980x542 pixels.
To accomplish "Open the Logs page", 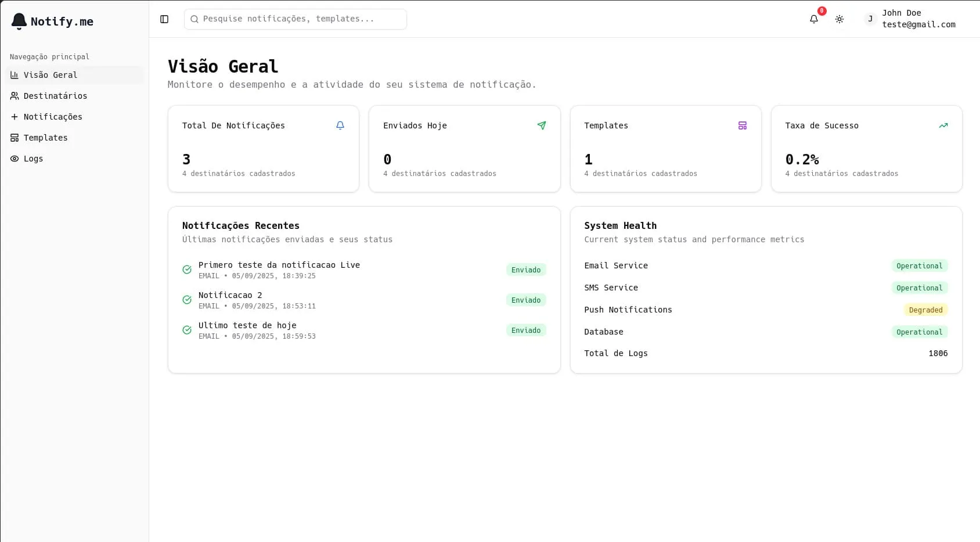I will click(x=74, y=159).
